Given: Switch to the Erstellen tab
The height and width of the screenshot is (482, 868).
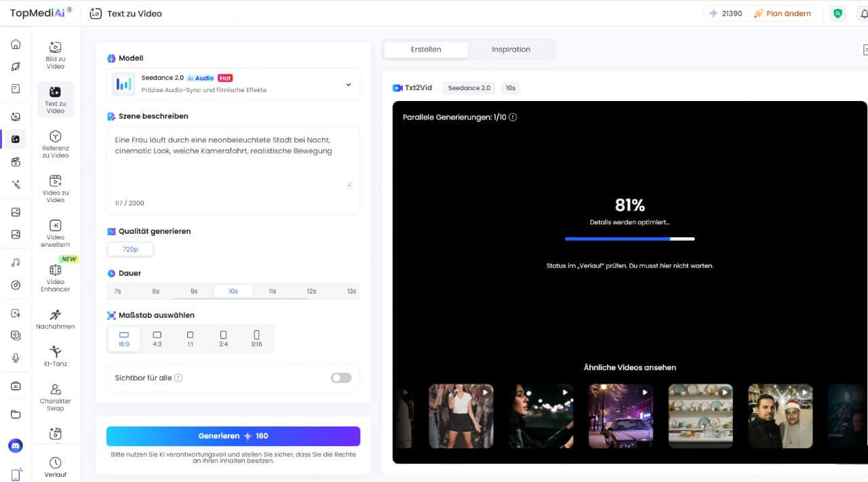Looking at the screenshot, I should [x=426, y=49].
